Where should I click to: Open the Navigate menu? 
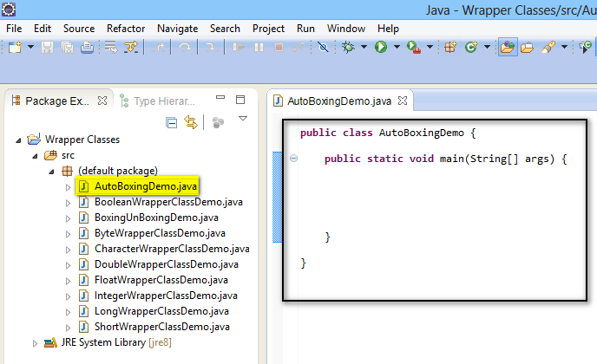click(177, 29)
